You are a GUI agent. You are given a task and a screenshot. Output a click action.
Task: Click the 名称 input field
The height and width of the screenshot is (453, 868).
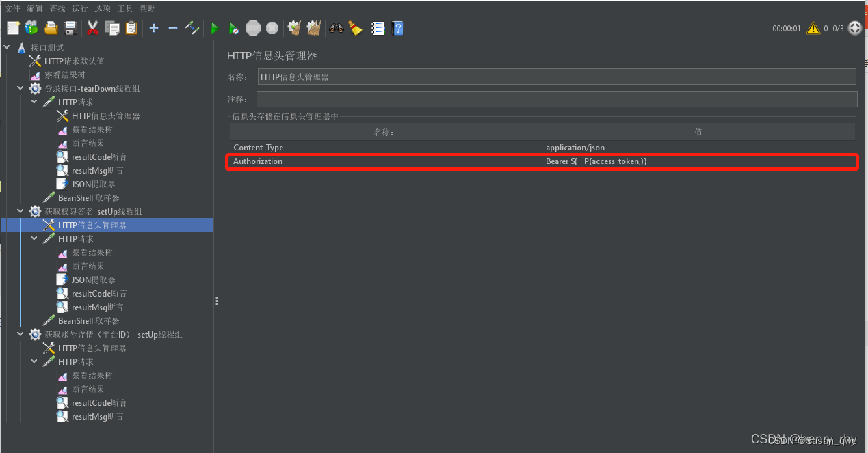[557, 77]
